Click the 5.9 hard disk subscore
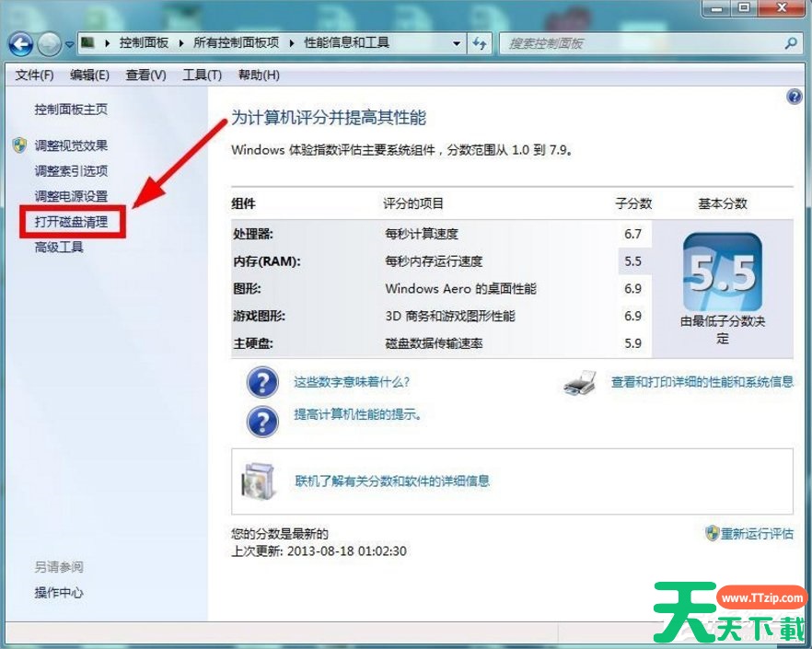 point(632,343)
